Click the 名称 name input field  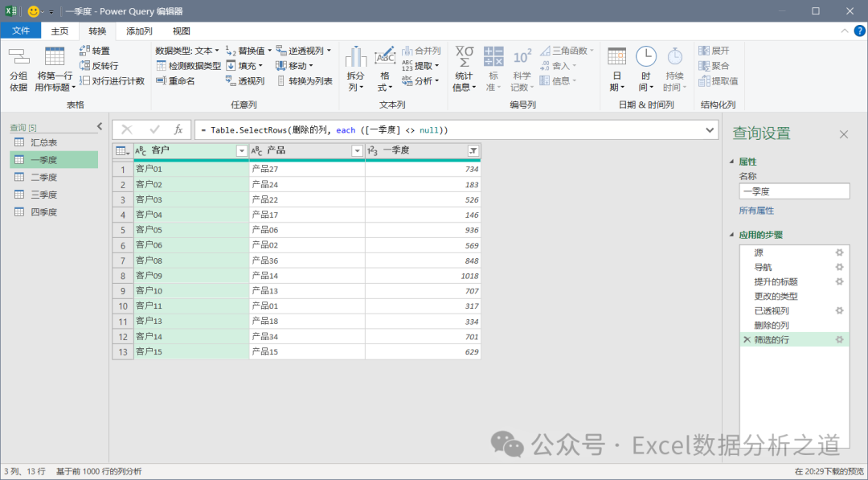tap(794, 191)
